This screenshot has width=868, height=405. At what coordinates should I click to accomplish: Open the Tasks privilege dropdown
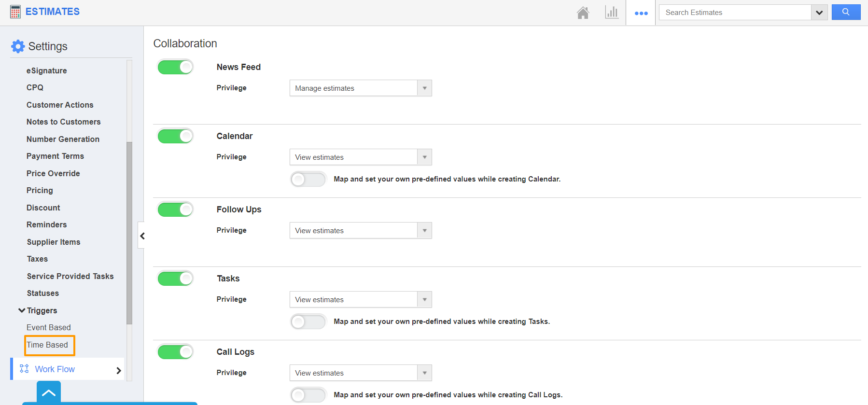pyautogui.click(x=361, y=299)
